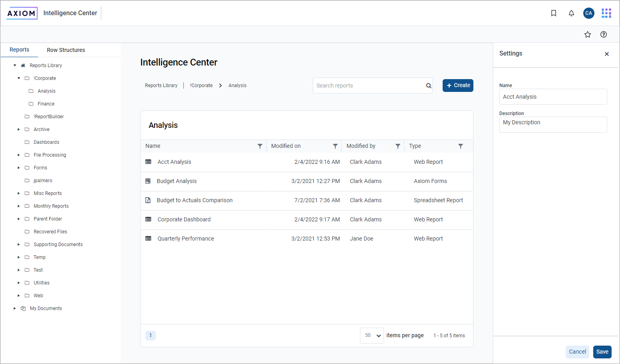Close the Settings panel
620x364 pixels.
(x=606, y=54)
